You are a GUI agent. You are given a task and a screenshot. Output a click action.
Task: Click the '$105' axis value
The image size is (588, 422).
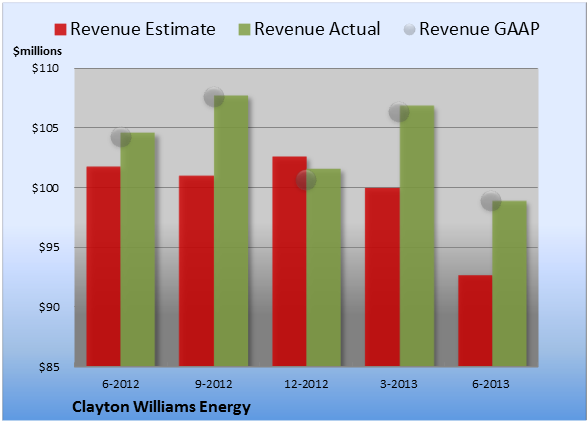point(45,128)
